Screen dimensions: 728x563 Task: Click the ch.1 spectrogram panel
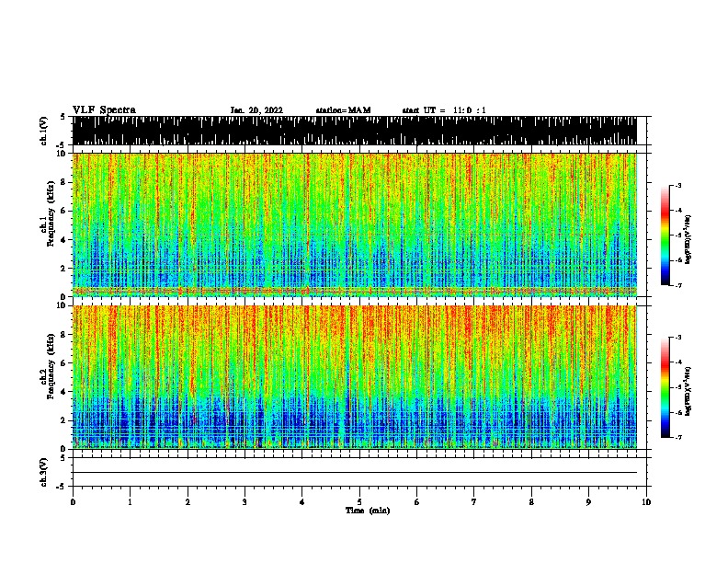pos(355,224)
